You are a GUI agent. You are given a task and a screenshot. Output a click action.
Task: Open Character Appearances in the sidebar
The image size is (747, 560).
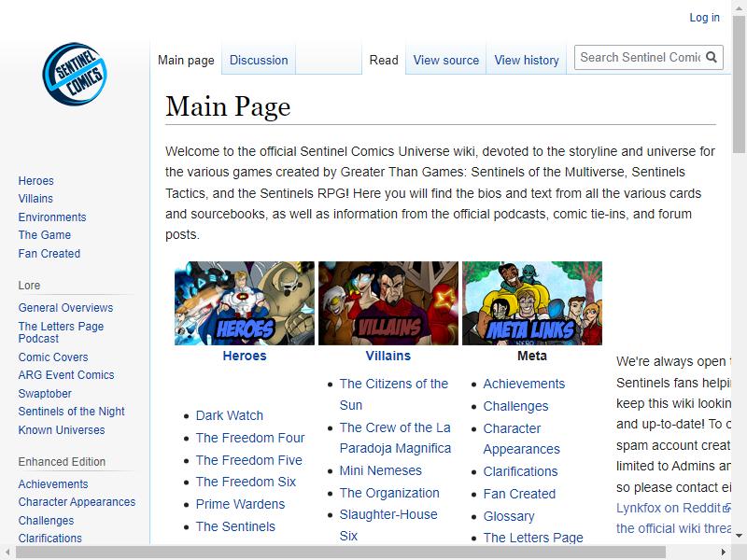click(x=77, y=502)
